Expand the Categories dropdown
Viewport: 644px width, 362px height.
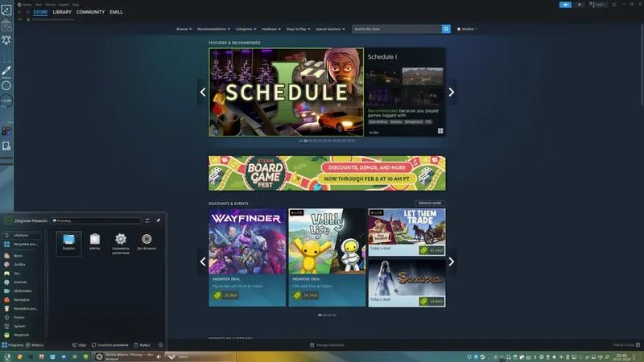click(x=246, y=29)
